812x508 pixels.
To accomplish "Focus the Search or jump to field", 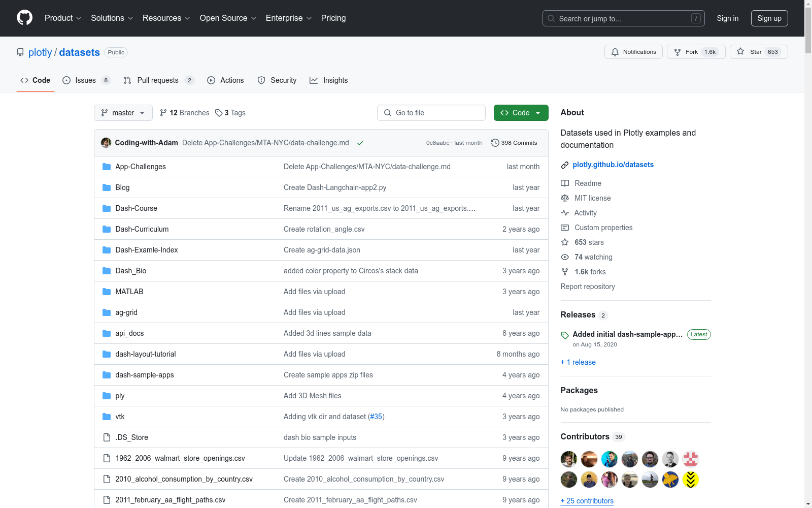I will pyautogui.click(x=624, y=18).
